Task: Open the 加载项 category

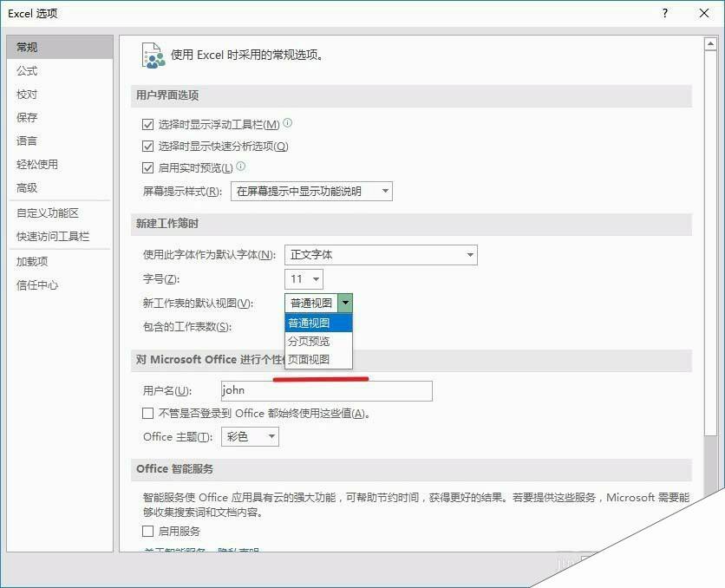Action: point(60,262)
